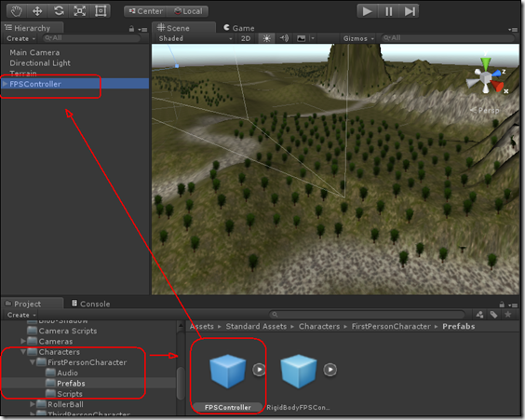Open Scene panel options menu
Viewport: 525px width, 420px height.
(513, 30)
